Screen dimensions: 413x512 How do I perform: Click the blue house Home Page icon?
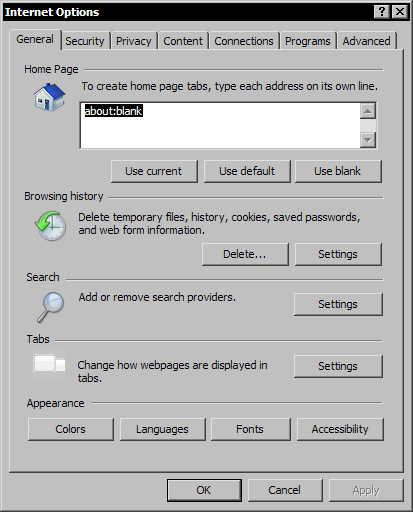coord(49,97)
